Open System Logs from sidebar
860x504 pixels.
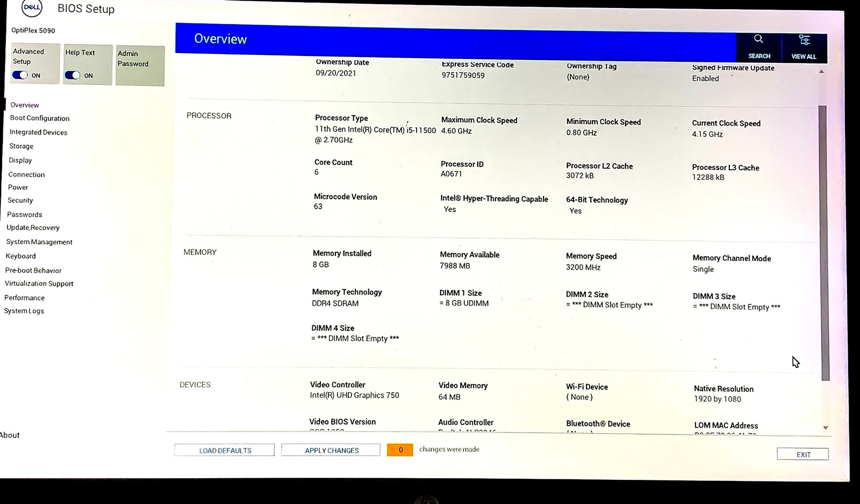click(24, 311)
